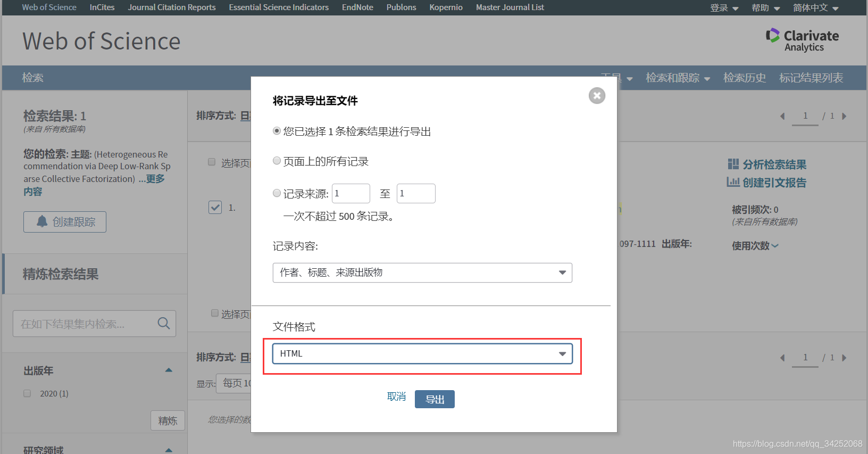Select 页面上的所有记录 radio option
This screenshot has height=454, width=868.
pyautogui.click(x=277, y=161)
